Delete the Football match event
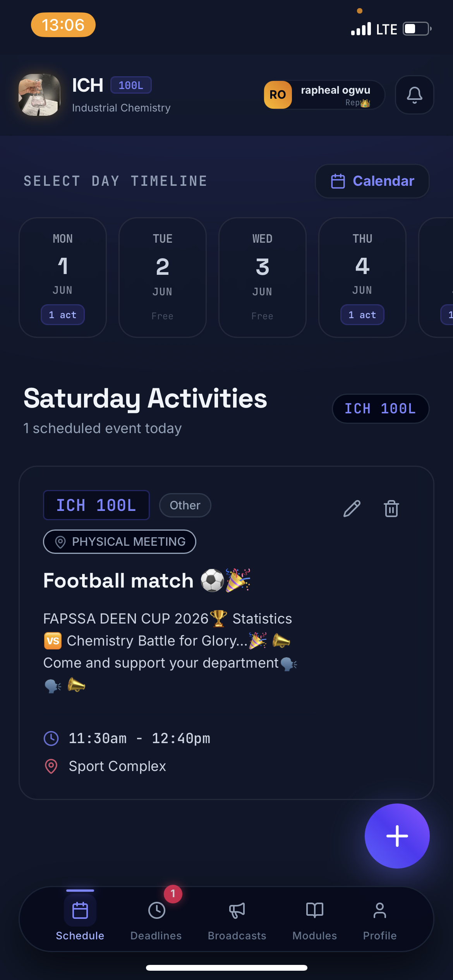 pyautogui.click(x=391, y=509)
